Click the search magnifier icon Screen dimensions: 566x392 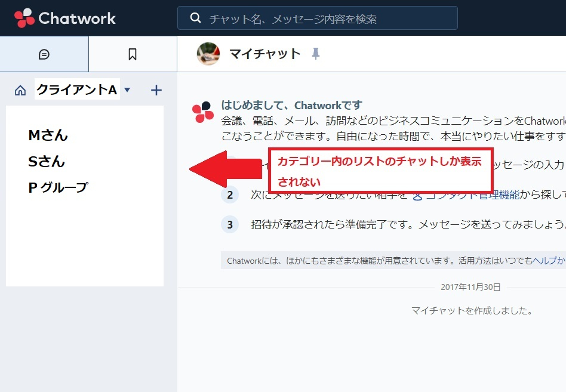195,18
